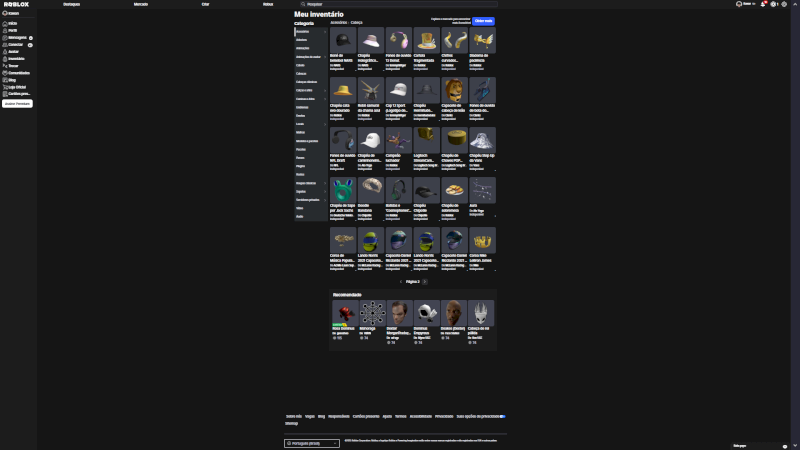Click the page scrollbar down arrow

coord(795,446)
